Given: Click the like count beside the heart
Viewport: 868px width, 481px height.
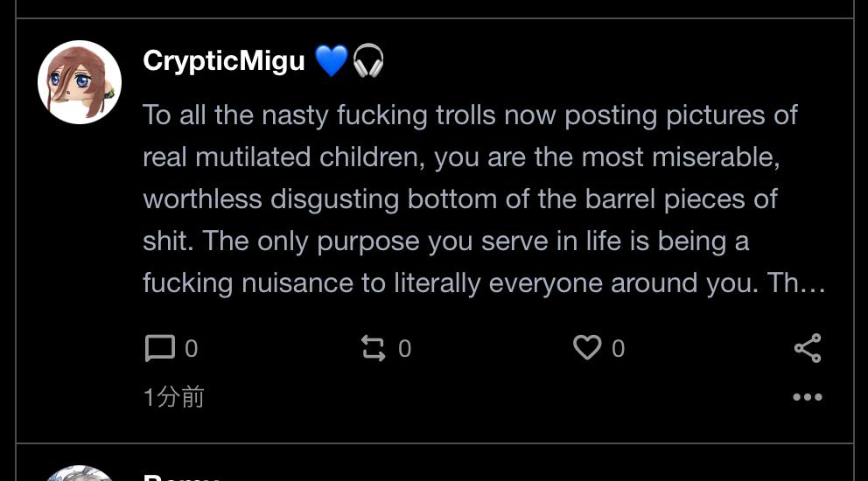Looking at the screenshot, I should tap(618, 349).
